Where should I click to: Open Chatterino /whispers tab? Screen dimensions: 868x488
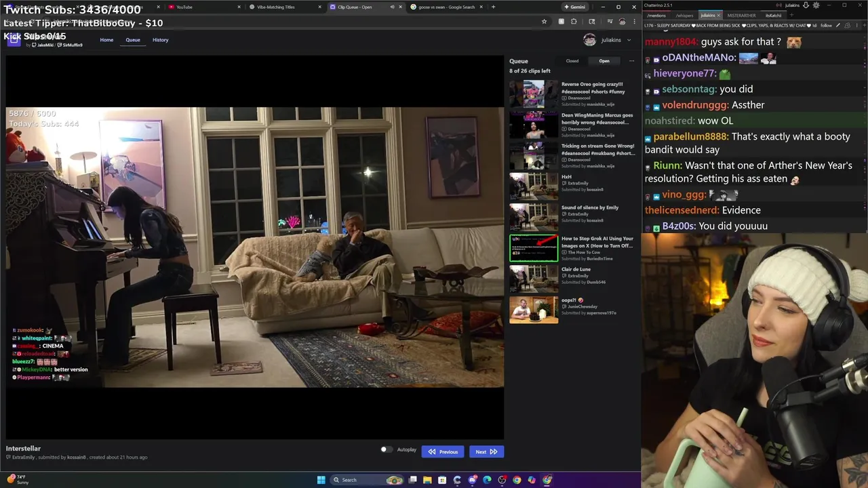pyautogui.click(x=685, y=16)
